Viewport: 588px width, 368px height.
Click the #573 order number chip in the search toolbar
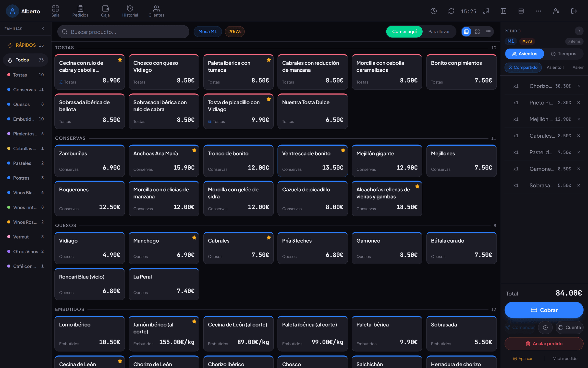pos(235,32)
